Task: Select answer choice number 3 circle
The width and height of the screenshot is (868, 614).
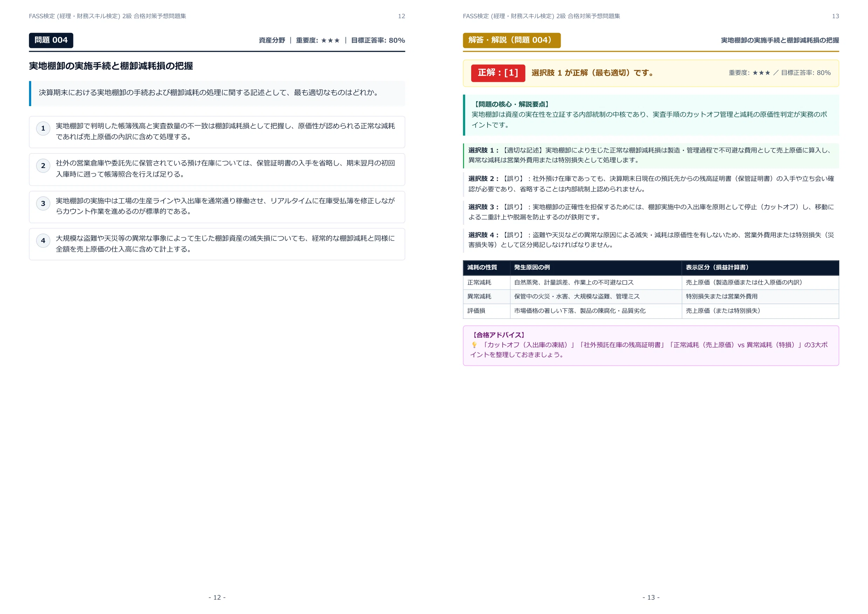Action: tap(43, 203)
